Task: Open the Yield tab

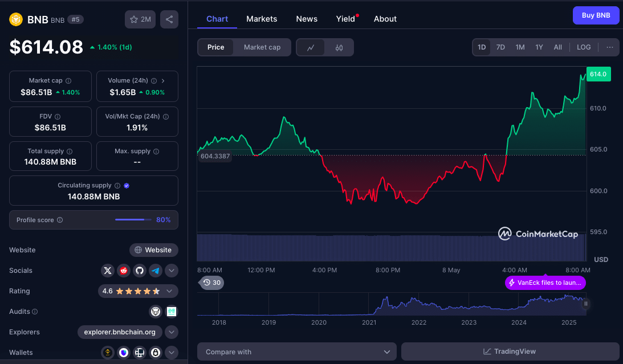Action: coord(345,19)
